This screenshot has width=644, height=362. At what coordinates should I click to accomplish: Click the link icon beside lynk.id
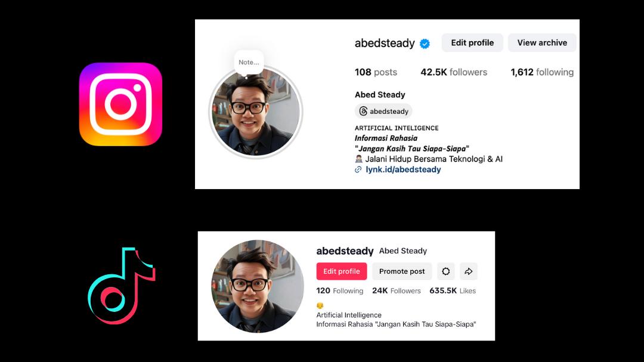(358, 170)
